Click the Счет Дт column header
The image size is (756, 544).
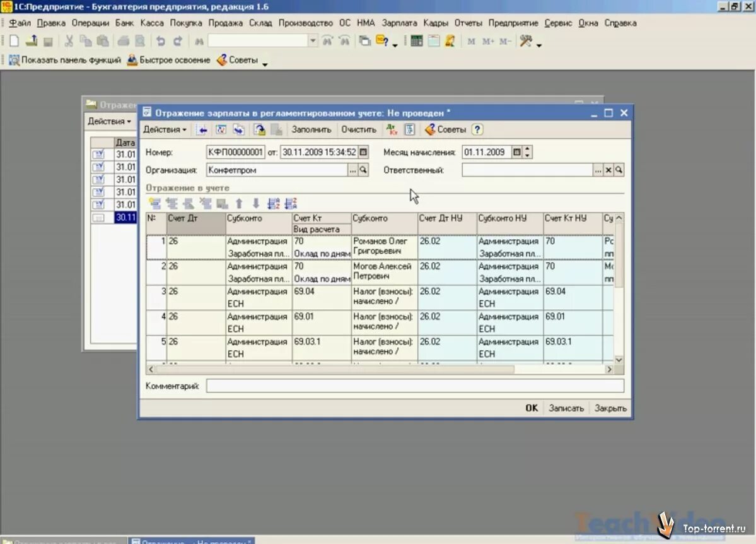195,223
